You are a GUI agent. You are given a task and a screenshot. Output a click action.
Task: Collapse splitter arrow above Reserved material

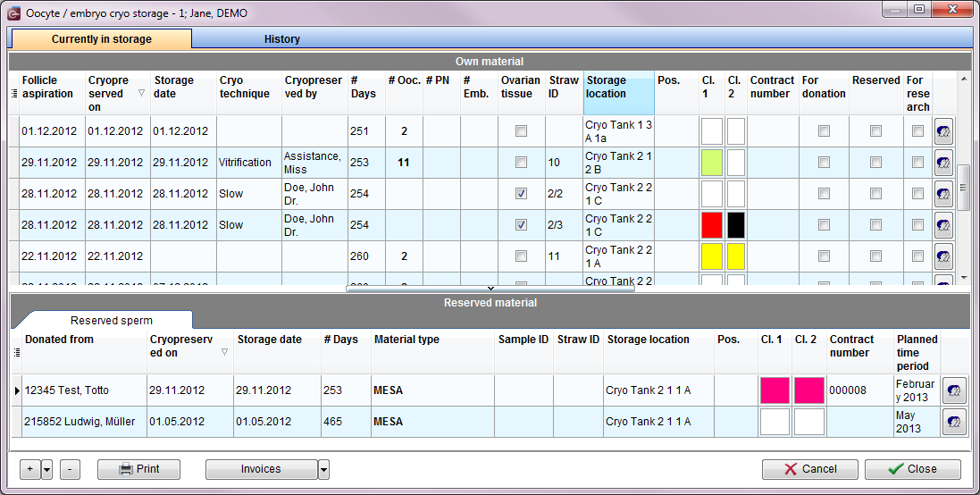point(490,288)
